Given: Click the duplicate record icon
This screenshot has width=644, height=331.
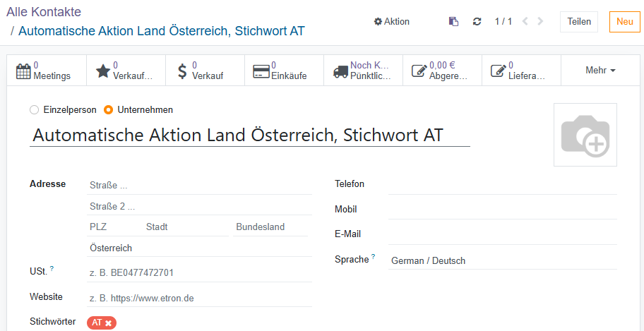Looking at the screenshot, I should pos(453,22).
